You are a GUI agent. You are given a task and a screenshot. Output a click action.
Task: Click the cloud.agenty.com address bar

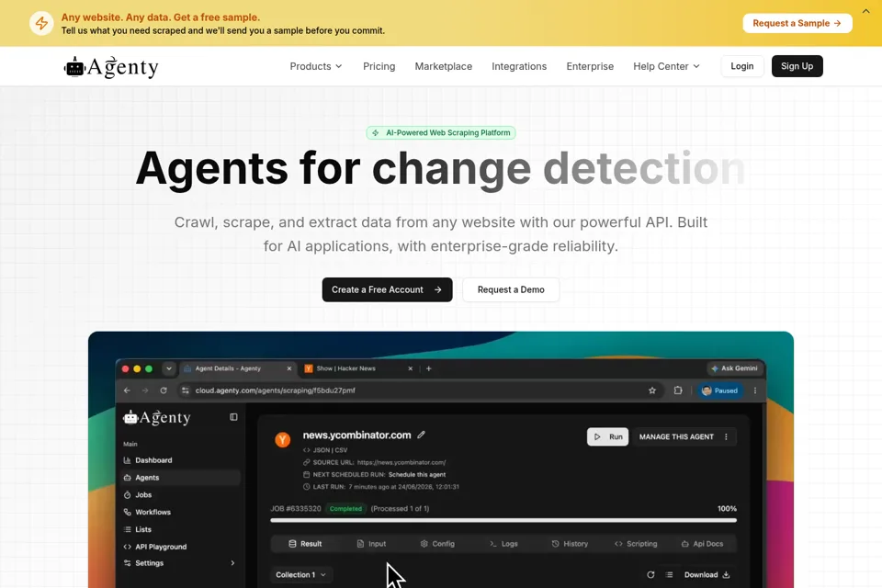420,390
